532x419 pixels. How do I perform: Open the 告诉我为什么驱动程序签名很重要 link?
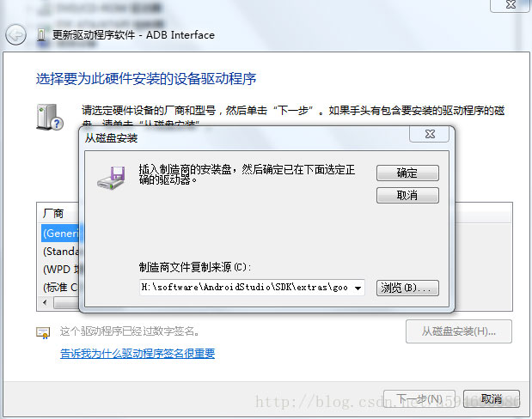138,354
